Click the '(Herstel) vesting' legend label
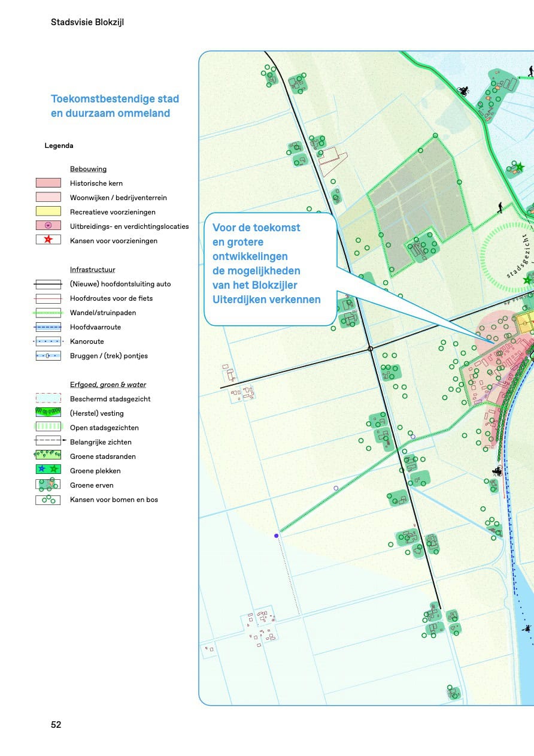The width and height of the screenshot is (534, 756). (x=97, y=413)
